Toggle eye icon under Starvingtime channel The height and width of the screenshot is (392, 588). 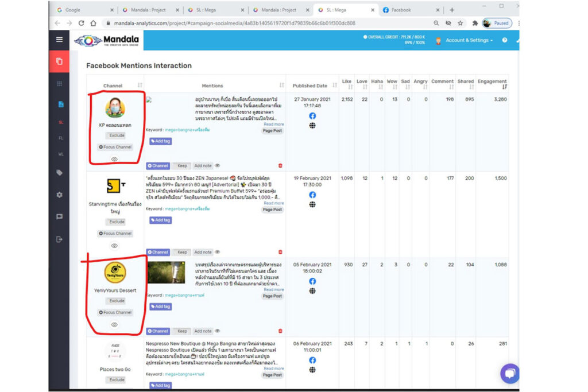point(114,246)
